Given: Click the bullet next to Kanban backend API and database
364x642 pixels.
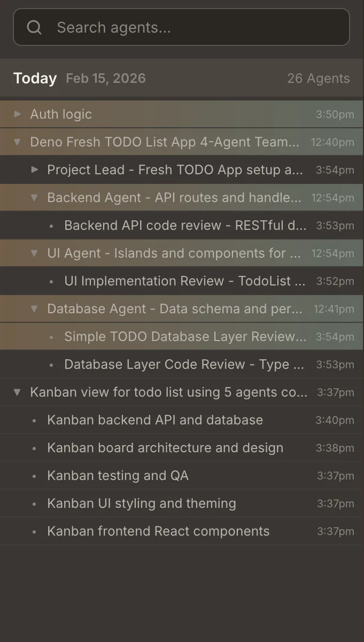Looking at the screenshot, I should [34, 420].
